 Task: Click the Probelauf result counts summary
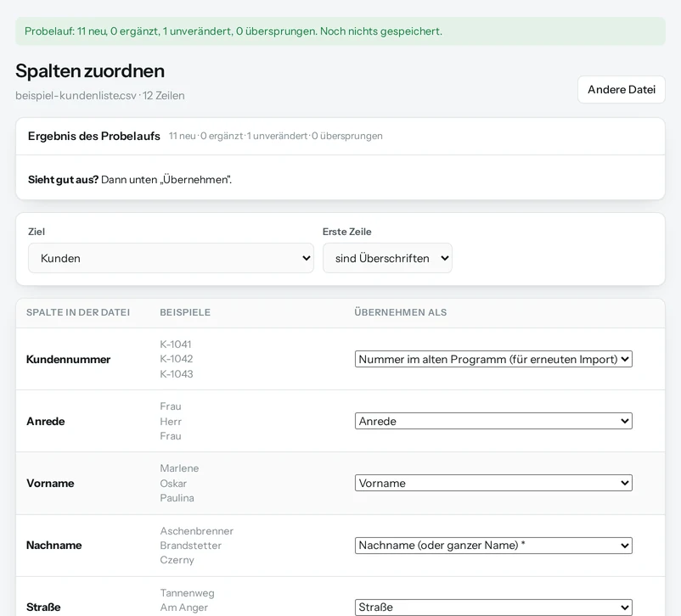click(x=275, y=136)
